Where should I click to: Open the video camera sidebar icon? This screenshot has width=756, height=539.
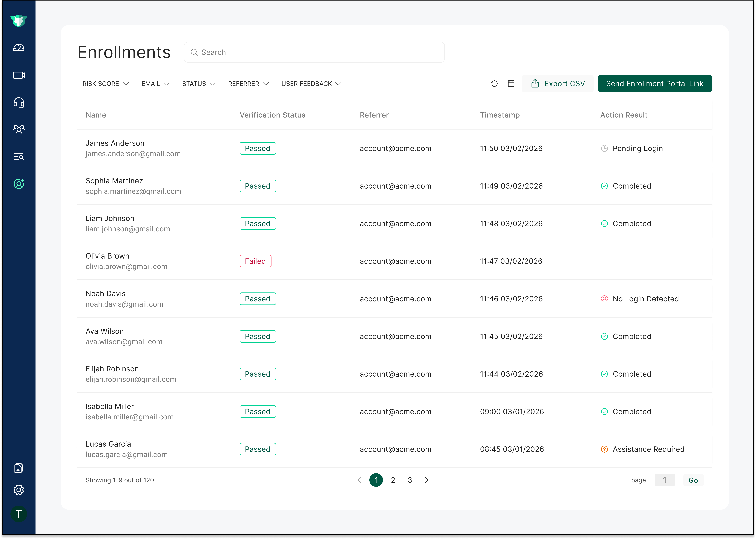point(19,75)
